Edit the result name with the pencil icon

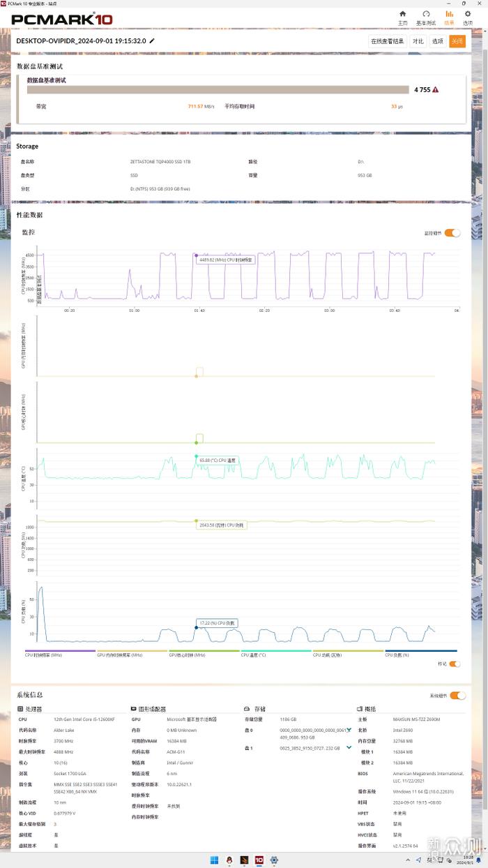point(152,41)
